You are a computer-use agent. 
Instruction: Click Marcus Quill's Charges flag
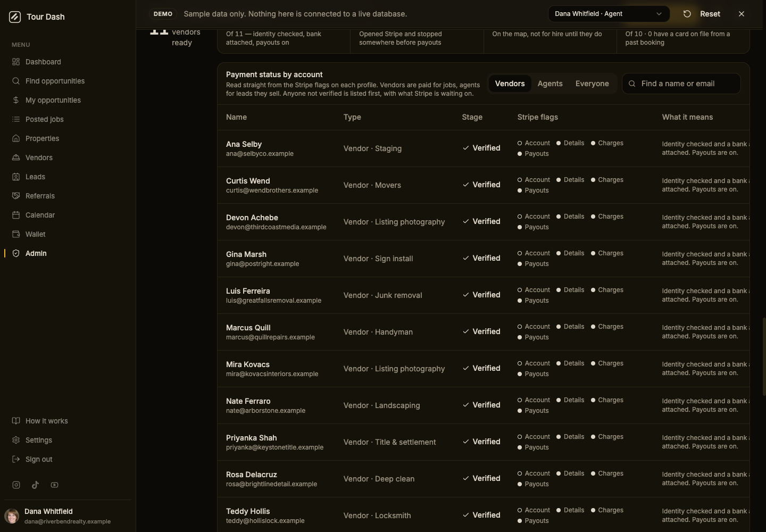[x=607, y=327]
